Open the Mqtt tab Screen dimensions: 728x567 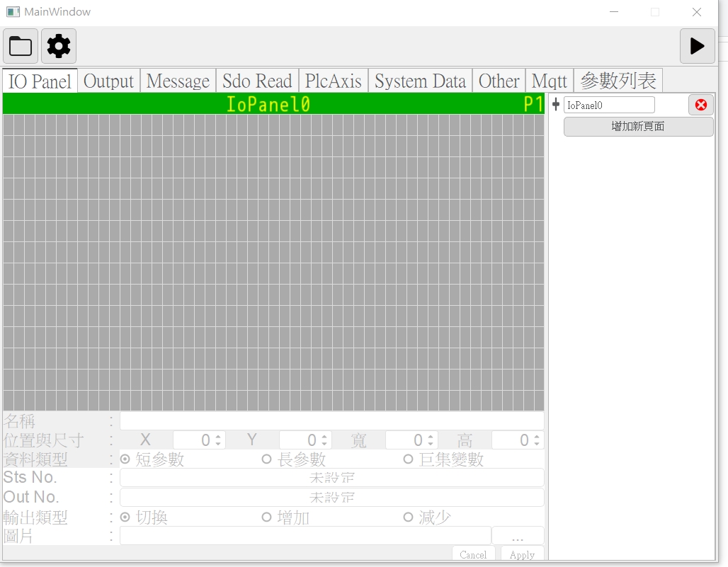click(x=549, y=81)
